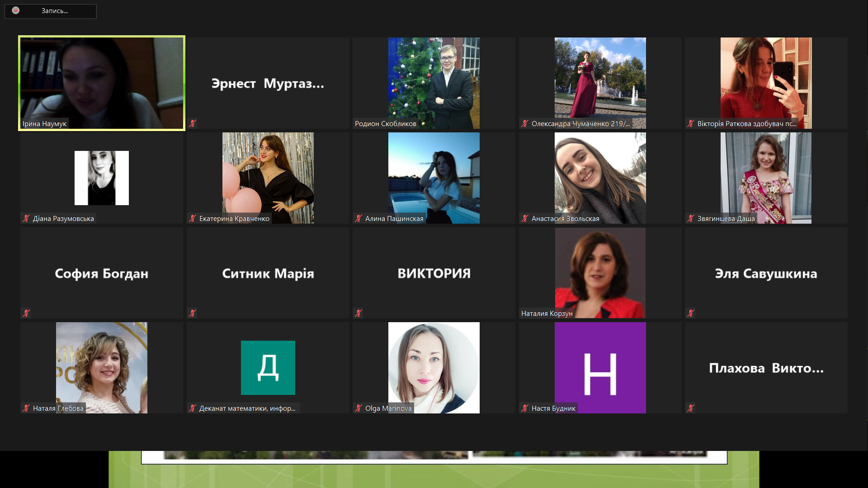
Task: Click muted mic icon beside Алина Пашинская
Action: [x=359, y=219]
